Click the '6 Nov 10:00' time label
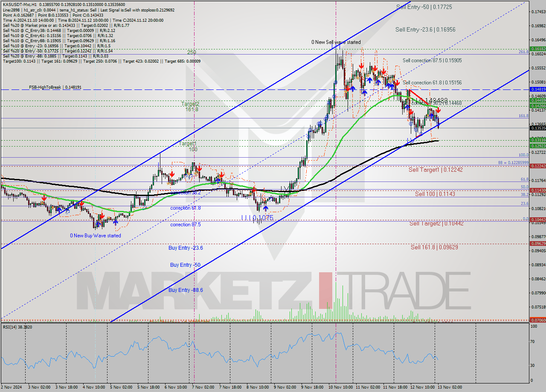Screen dimensions: 546x392 [x=176, y=387]
